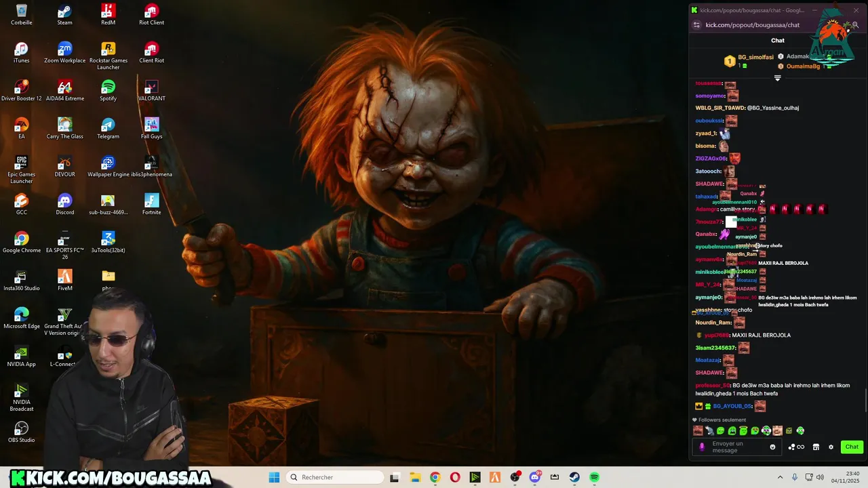Screen dimensions: 868x488
Task: Open the Windows Start menu
Action: (274, 477)
